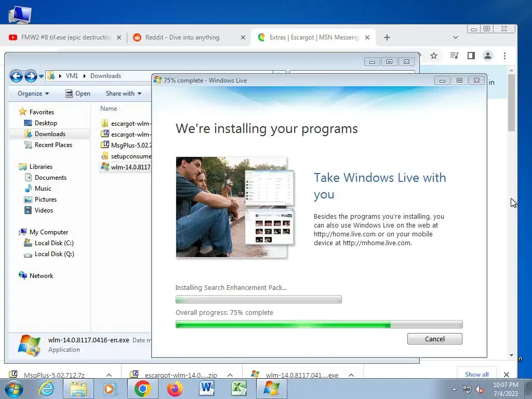Click VM1 in the address breadcrumb
532x399 pixels.
(x=72, y=76)
